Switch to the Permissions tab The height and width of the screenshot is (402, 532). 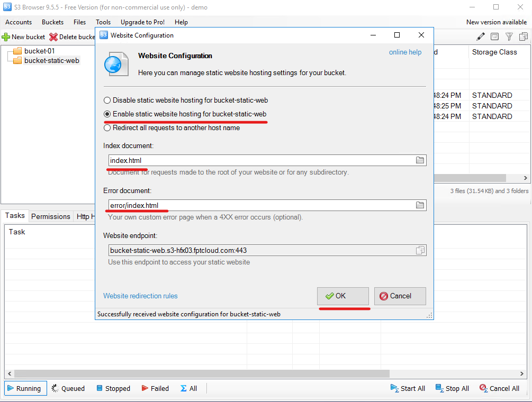click(x=50, y=216)
